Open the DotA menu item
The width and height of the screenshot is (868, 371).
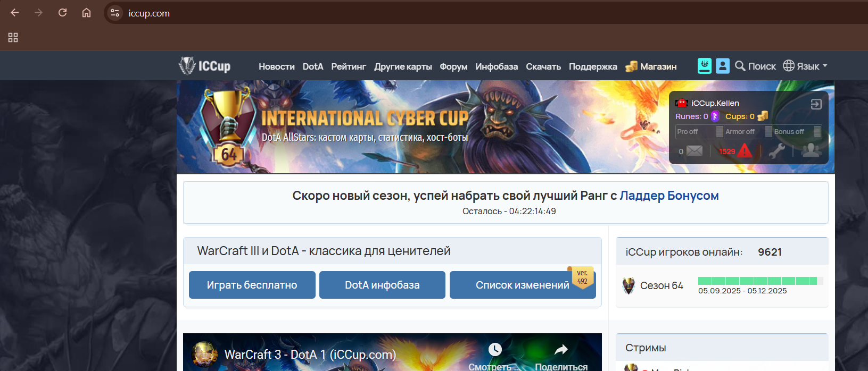313,66
